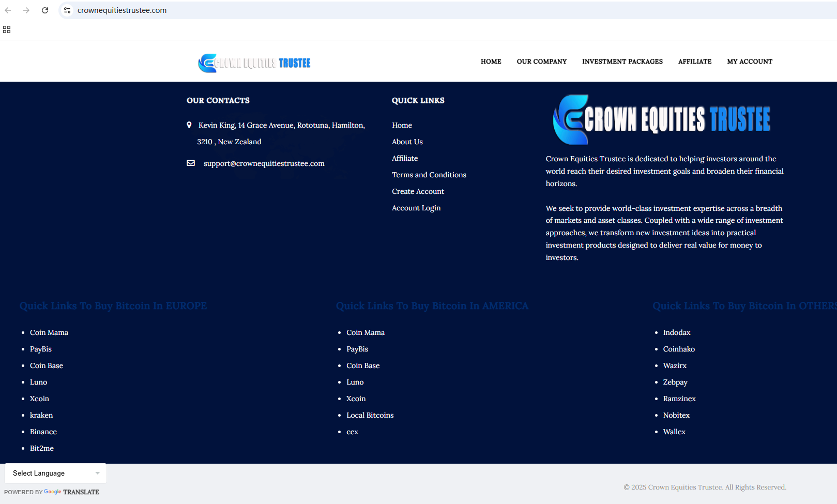
Task: Open the Create Account link
Action: (418, 191)
